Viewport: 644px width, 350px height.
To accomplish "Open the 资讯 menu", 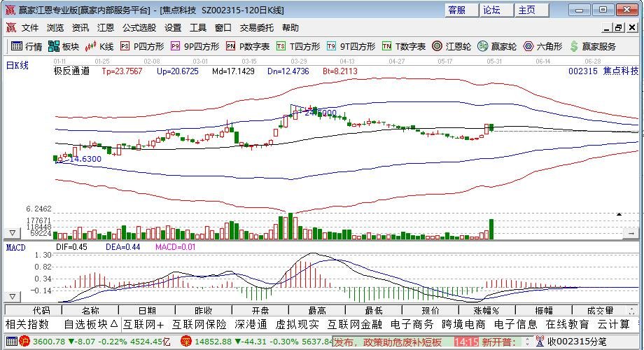I will click(80, 28).
